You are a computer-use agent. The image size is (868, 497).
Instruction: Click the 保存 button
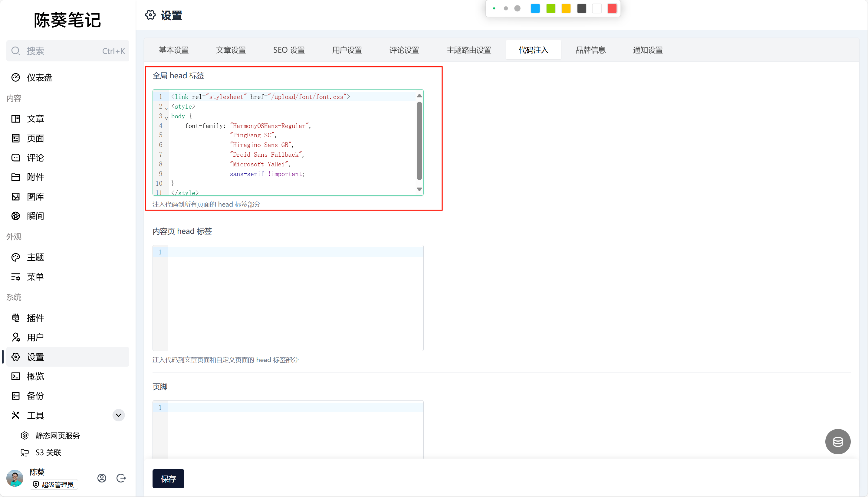pos(168,479)
